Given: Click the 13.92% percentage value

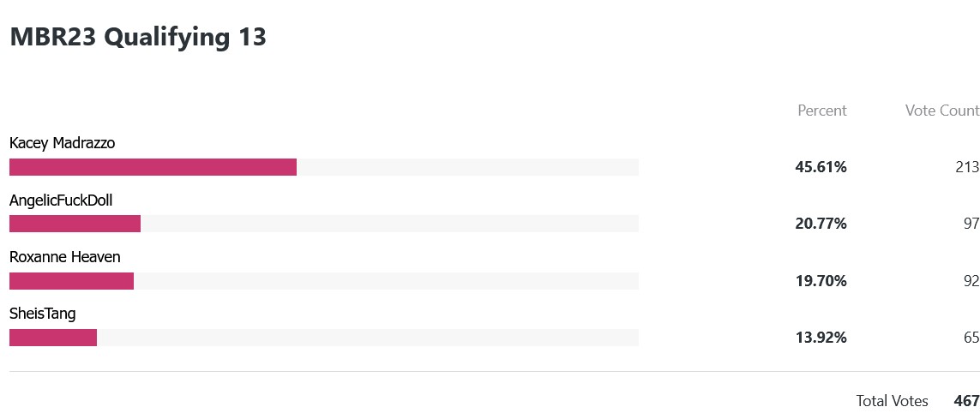Looking at the screenshot, I should 821,338.
